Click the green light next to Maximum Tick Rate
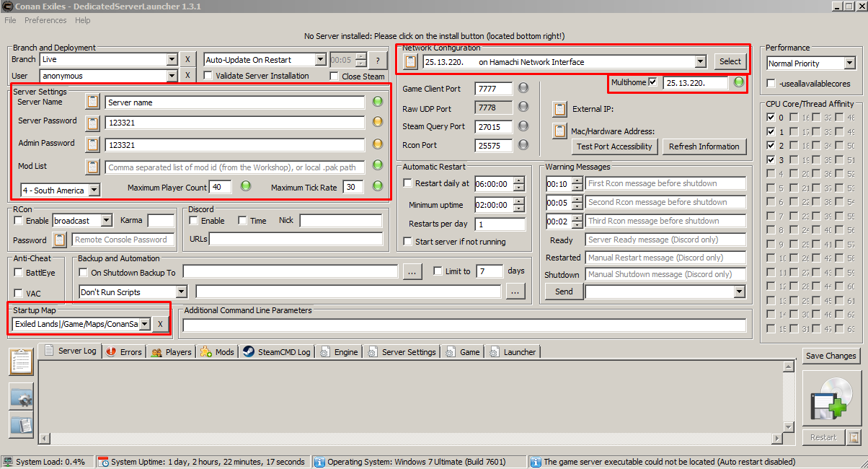 click(377, 186)
